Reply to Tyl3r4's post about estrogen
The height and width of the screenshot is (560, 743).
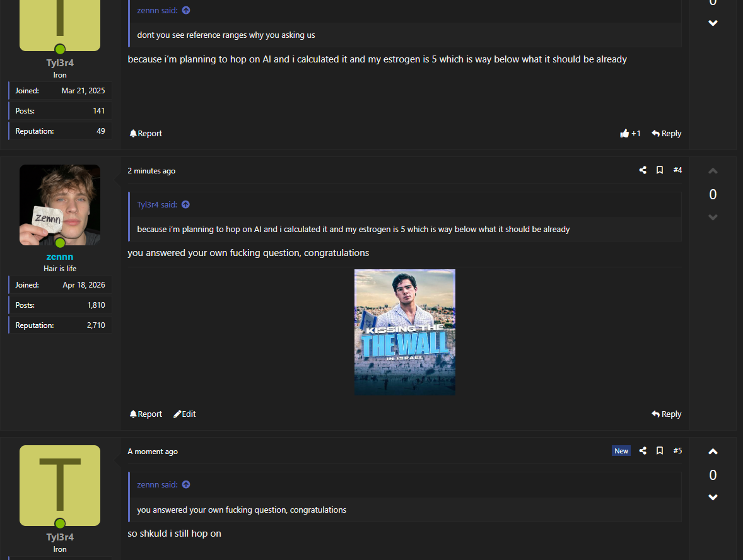[666, 134]
